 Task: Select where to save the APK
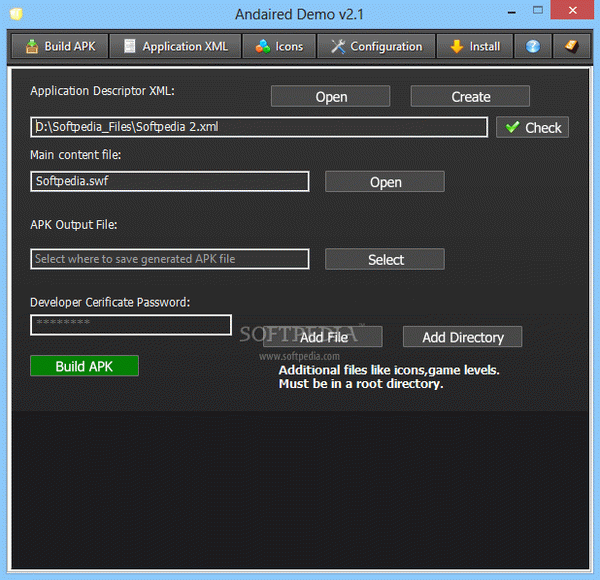385,259
